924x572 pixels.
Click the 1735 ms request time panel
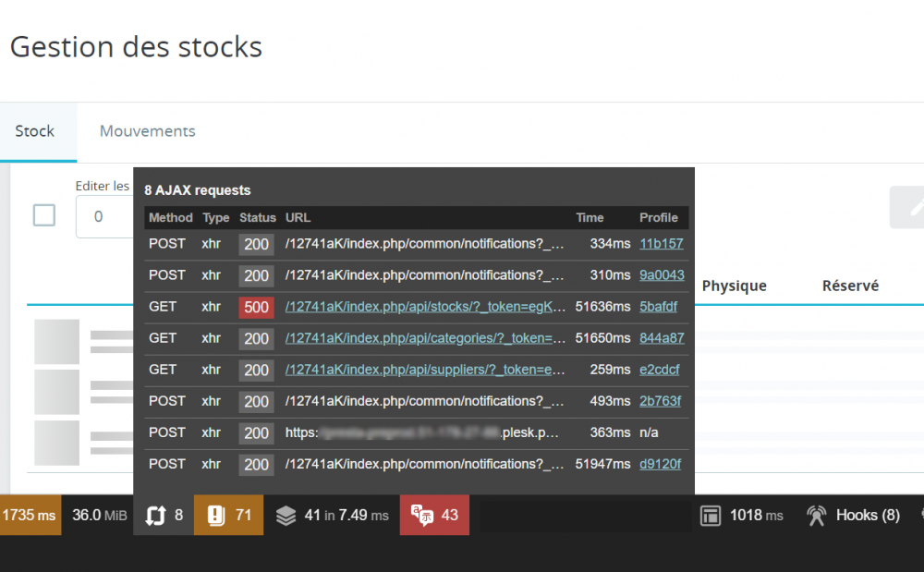click(30, 516)
